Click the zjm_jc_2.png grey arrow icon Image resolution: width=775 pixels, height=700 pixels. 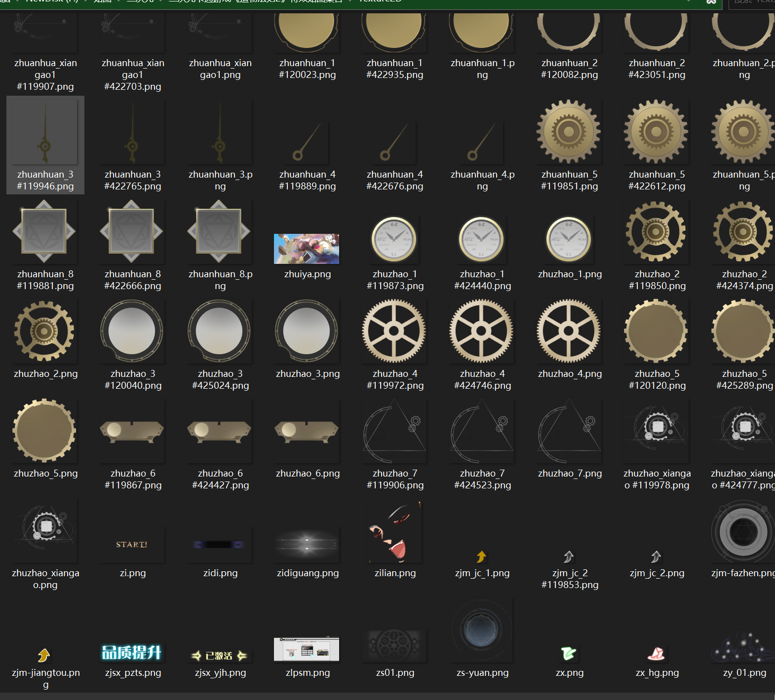coord(656,557)
